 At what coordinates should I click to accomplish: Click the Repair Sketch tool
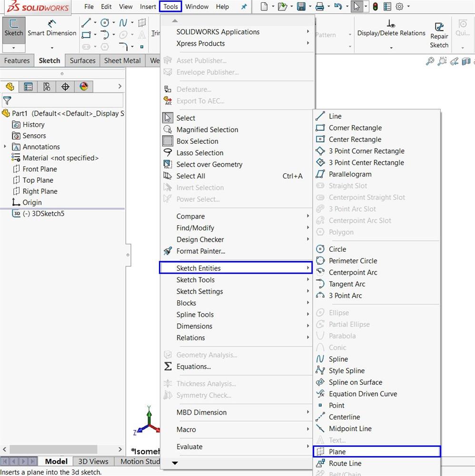439,35
